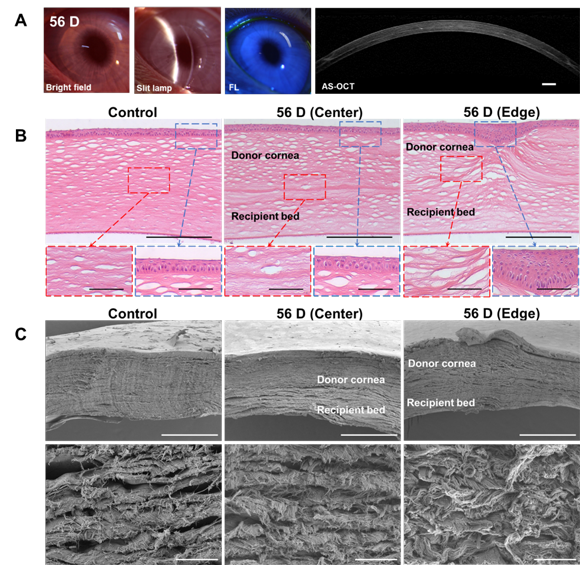Click the AS-OCT cross-section scan
The image size is (580, 565).
447,51
